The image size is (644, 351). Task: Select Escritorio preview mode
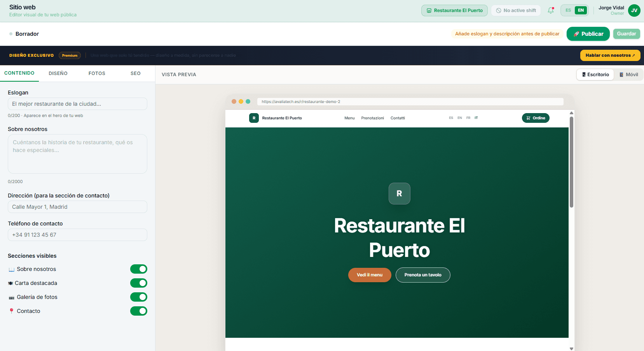coord(595,75)
